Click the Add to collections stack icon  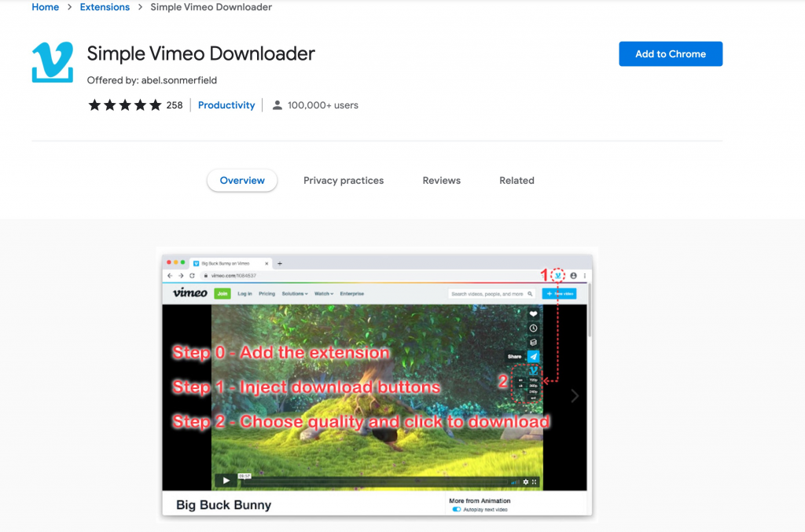(534, 342)
